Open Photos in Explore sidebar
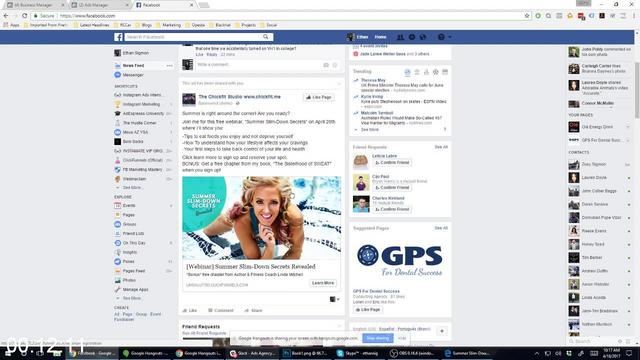640x360 pixels. 129,280
